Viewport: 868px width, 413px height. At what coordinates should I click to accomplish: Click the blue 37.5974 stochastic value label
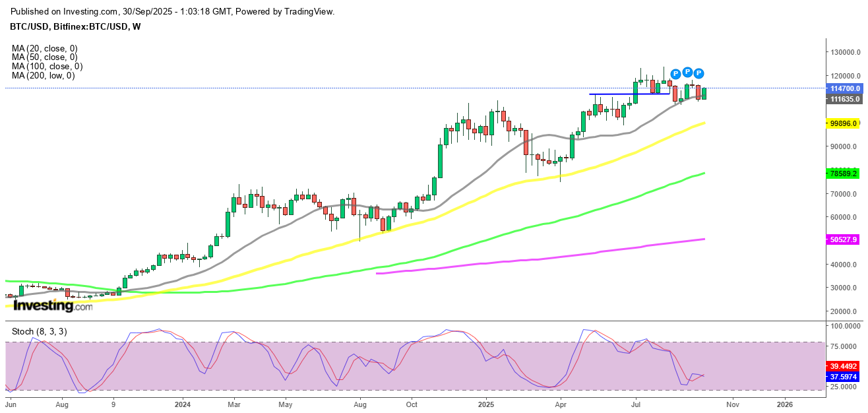point(844,377)
